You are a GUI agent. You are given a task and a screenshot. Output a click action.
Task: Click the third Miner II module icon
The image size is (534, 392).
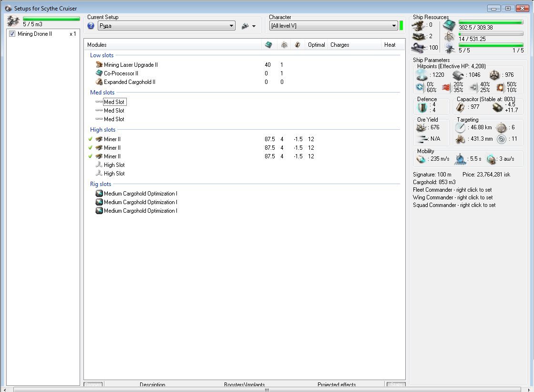point(99,156)
